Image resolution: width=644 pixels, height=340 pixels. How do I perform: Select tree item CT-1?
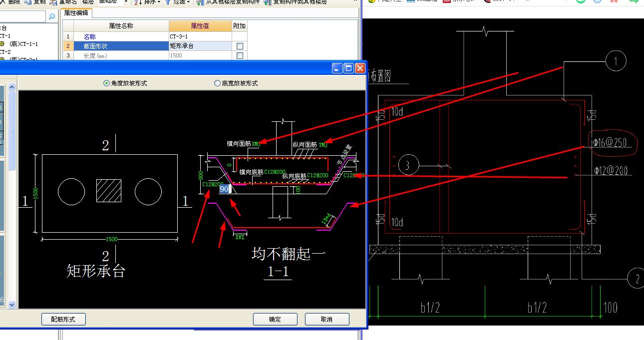[5, 36]
